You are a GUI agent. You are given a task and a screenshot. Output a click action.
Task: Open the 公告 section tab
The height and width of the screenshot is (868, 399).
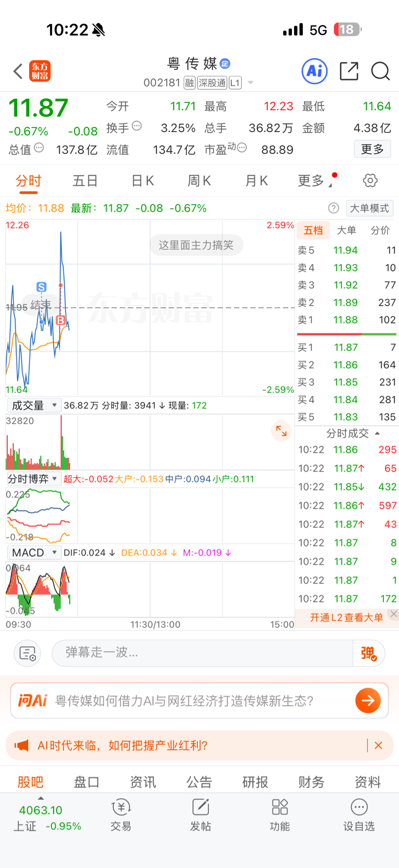click(199, 782)
